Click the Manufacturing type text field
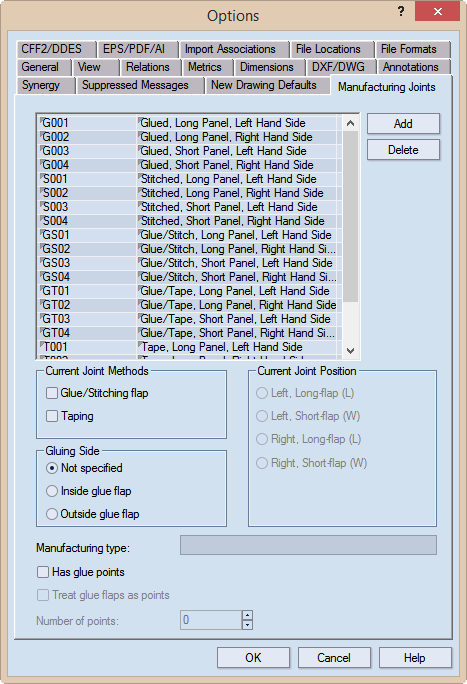The width and height of the screenshot is (467, 684). [308, 545]
